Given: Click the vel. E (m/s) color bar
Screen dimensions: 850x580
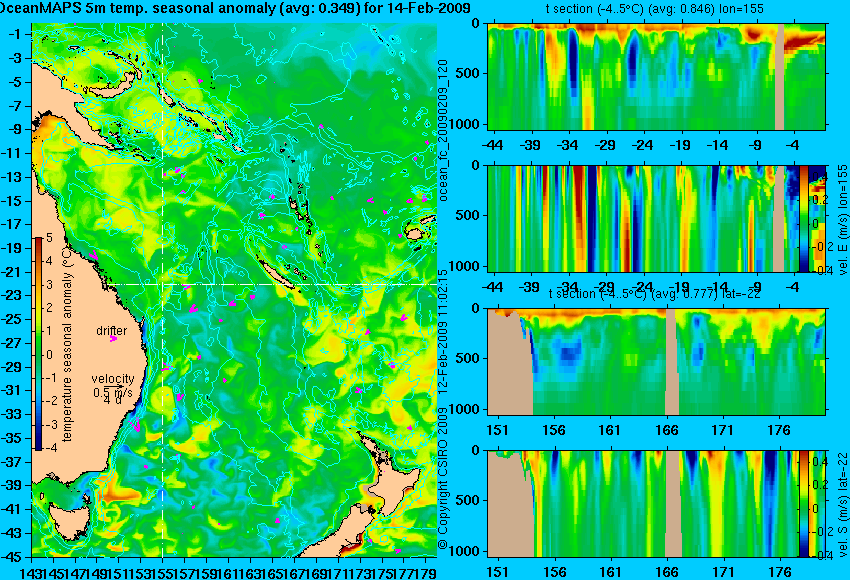Looking at the screenshot, I should click(x=804, y=218).
